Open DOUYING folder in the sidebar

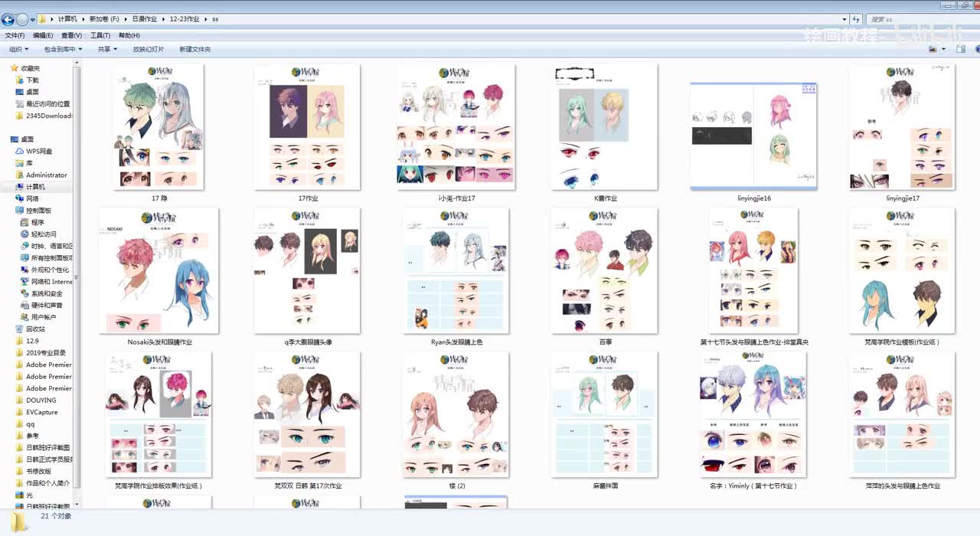[x=35, y=400]
